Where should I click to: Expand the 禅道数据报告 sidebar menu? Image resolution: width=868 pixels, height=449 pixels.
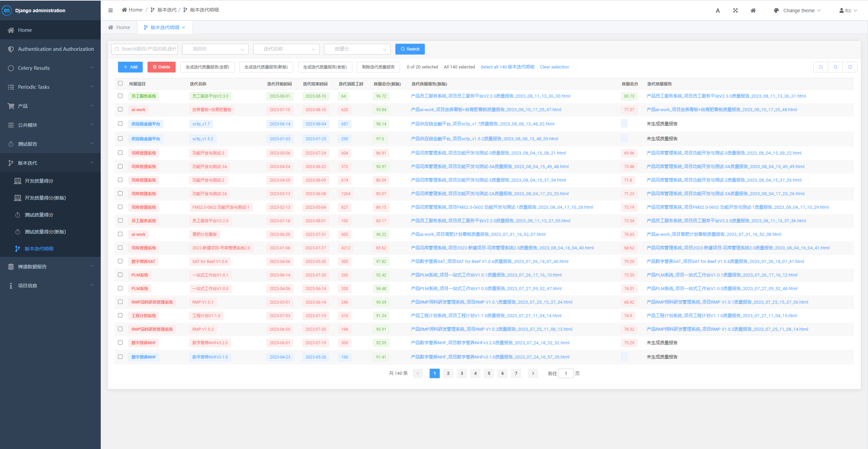pyautogui.click(x=50, y=267)
